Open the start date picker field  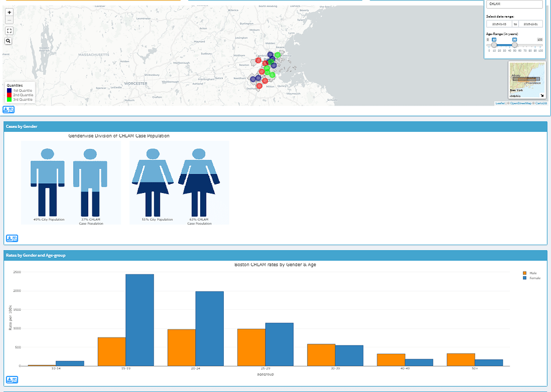[499, 24]
